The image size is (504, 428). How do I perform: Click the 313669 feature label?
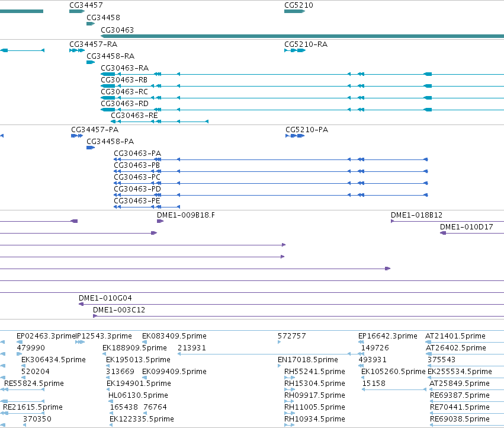pyautogui.click(x=120, y=372)
